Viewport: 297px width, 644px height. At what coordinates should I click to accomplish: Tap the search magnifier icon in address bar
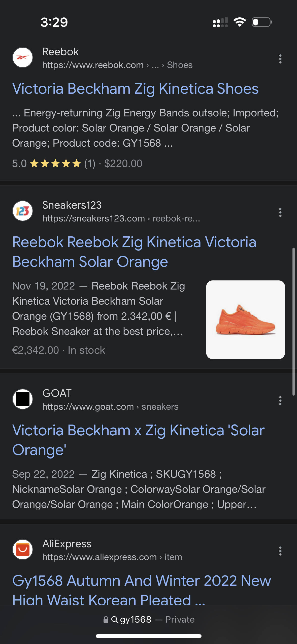[x=115, y=619]
